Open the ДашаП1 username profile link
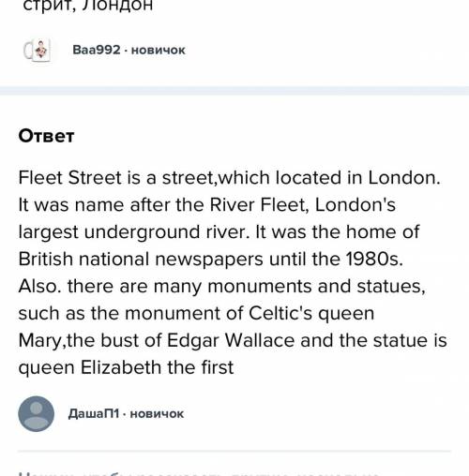This screenshot has height=476, width=469. coord(94,413)
